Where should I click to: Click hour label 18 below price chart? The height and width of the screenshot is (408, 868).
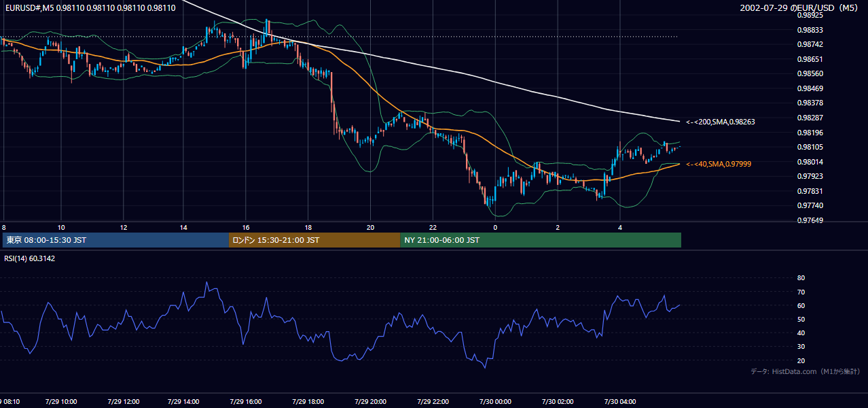coord(308,227)
